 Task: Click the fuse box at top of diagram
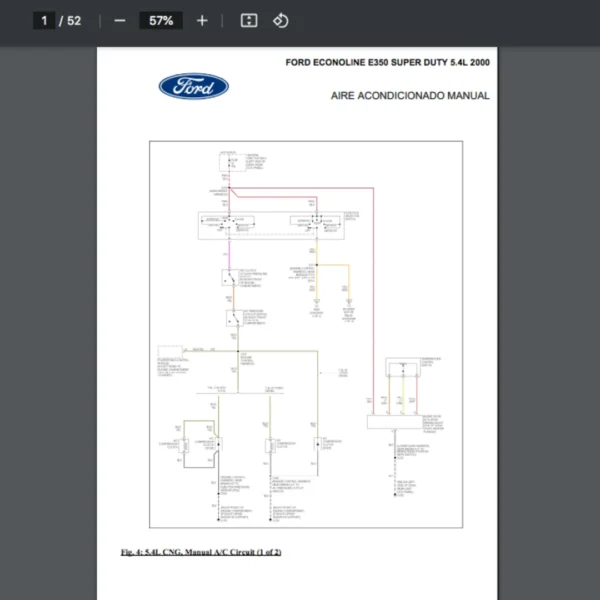pyautogui.click(x=229, y=160)
